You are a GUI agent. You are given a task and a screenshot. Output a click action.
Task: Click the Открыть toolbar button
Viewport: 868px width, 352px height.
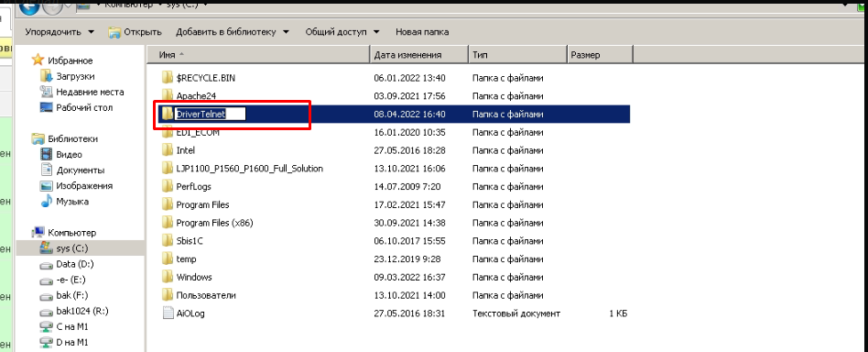(136, 32)
